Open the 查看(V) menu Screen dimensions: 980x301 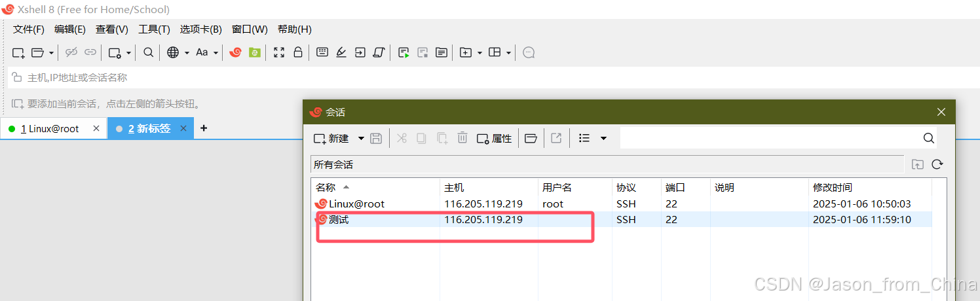point(112,29)
